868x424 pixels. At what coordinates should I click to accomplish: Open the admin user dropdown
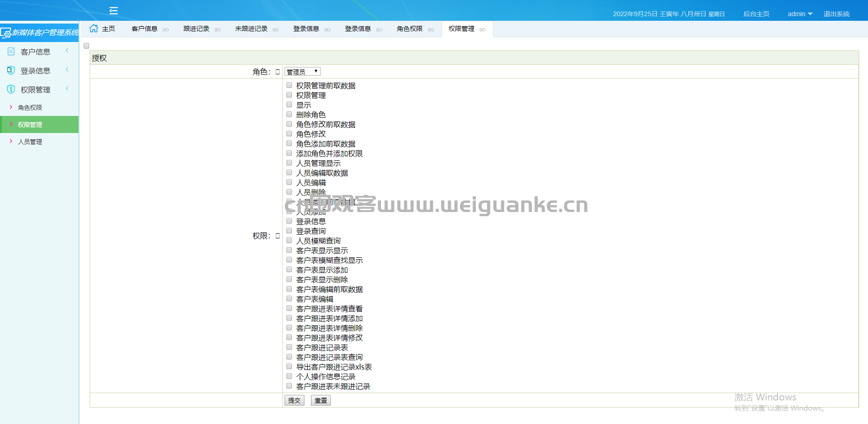coord(800,14)
